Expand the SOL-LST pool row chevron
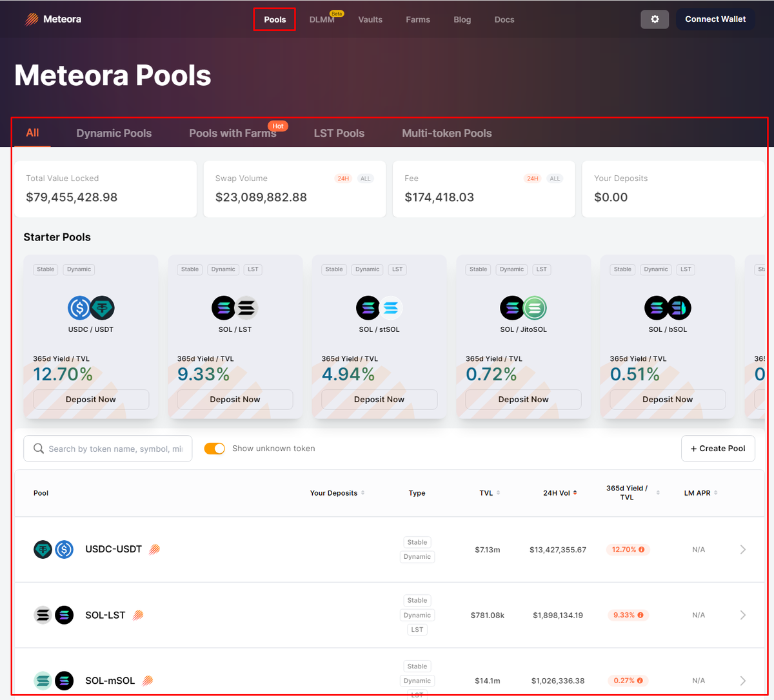Screen dimensions: 774x700 coord(743,615)
